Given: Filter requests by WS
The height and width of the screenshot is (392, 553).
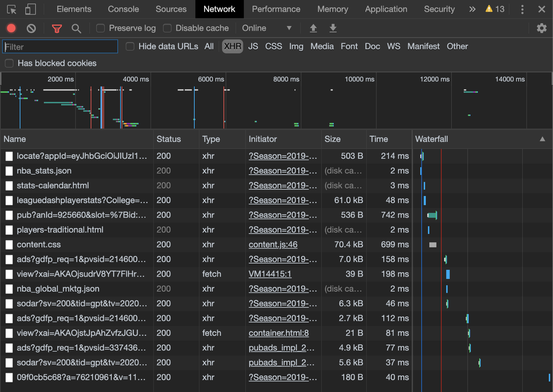Looking at the screenshot, I should point(393,46).
